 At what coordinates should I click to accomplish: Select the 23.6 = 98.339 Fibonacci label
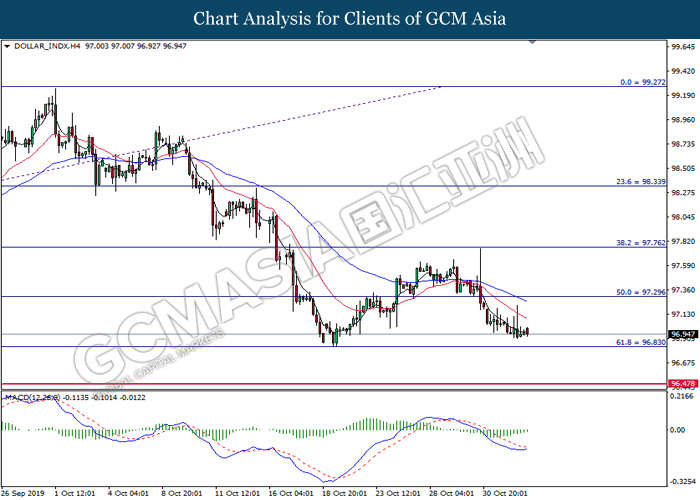pyautogui.click(x=641, y=182)
